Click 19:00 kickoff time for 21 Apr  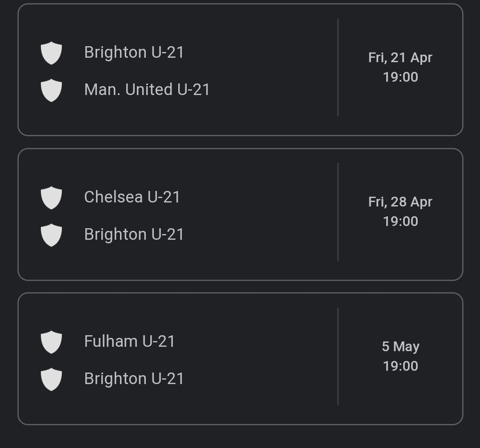[400, 77]
